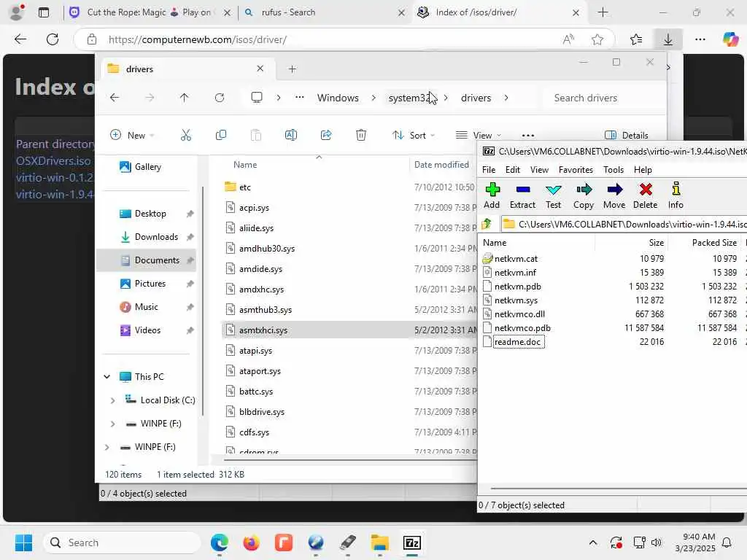Image resolution: width=747 pixels, height=560 pixels.
Task: Open the 7-Zip Help menu
Action: (643, 169)
